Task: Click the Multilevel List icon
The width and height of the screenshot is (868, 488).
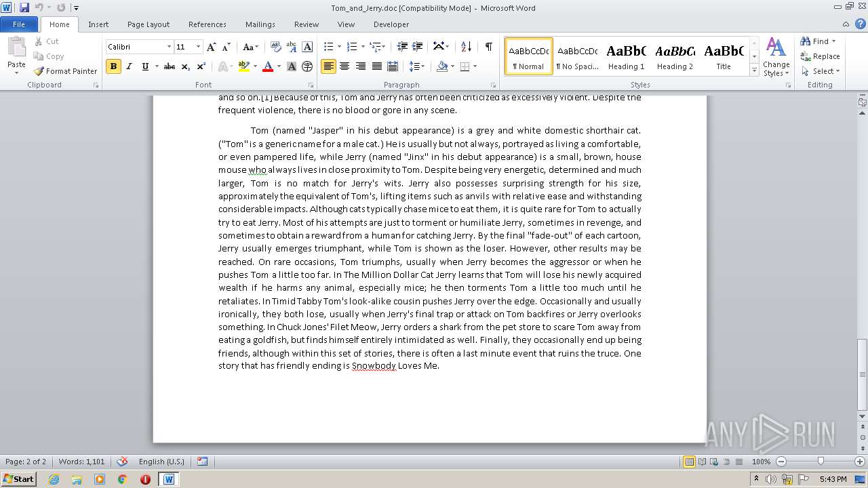Action: 374,47
